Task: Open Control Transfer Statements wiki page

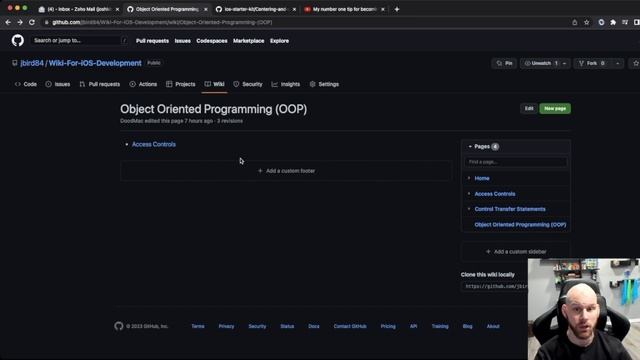Action: [510, 209]
